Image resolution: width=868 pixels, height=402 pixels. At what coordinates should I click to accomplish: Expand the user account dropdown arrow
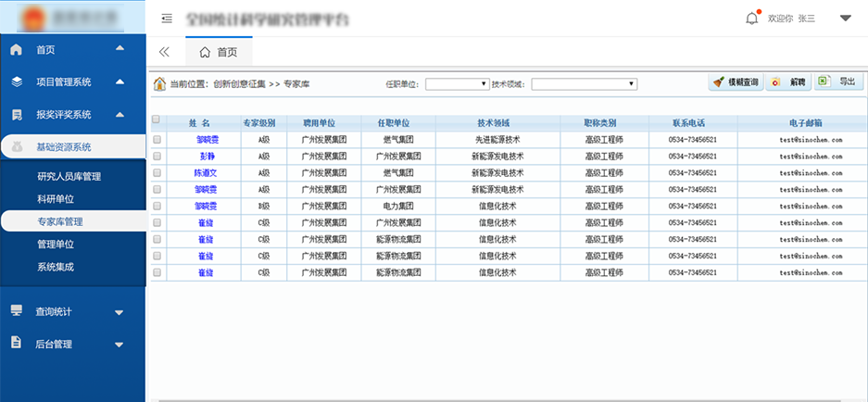(845, 18)
